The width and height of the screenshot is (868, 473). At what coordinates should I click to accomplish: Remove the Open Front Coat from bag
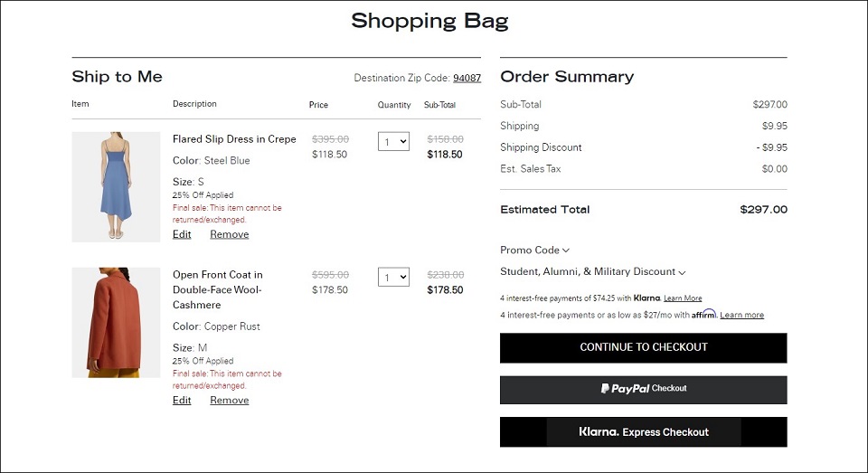click(229, 400)
